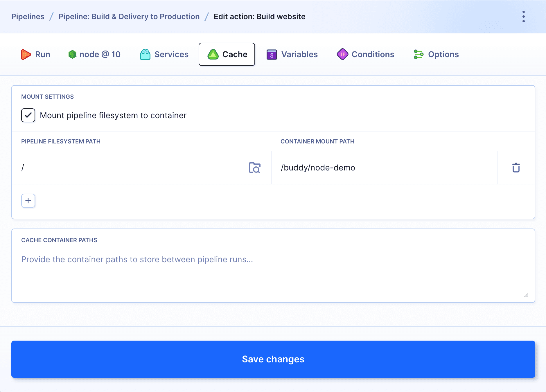Browse pipeline filesystem with folder search icon

click(254, 168)
